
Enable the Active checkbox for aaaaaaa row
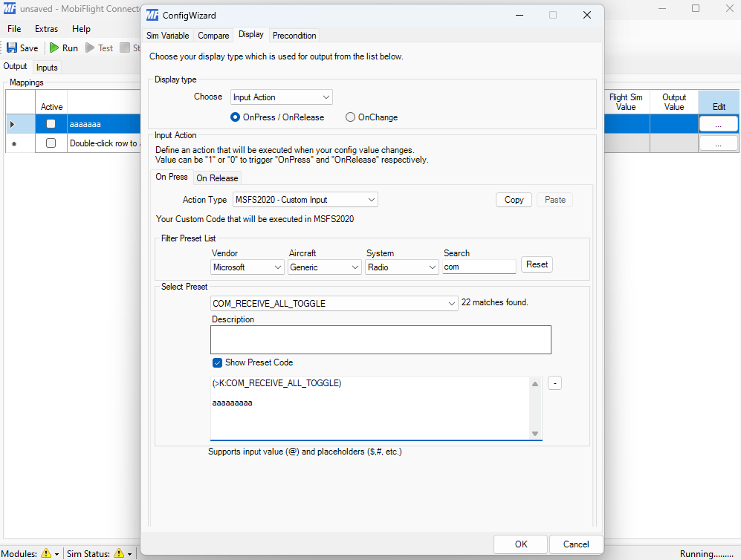51,124
